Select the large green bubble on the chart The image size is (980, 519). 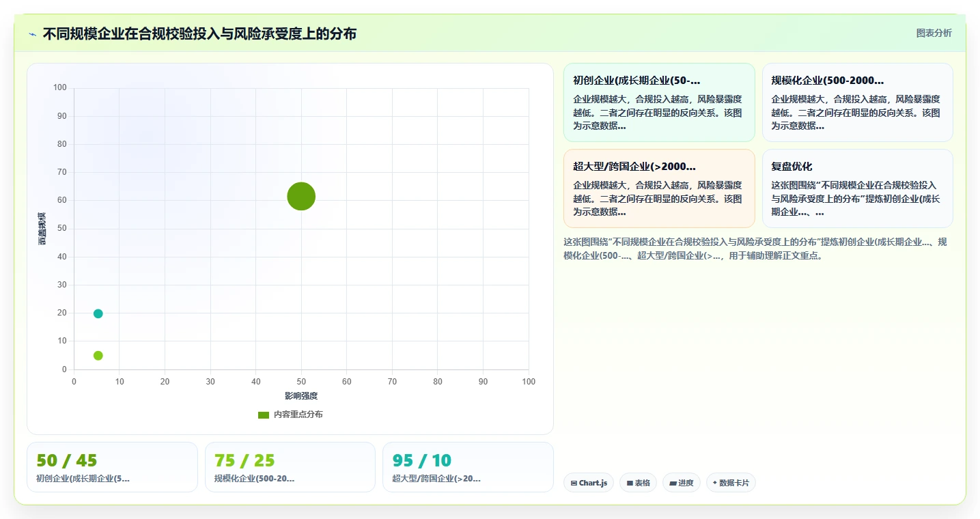301,196
